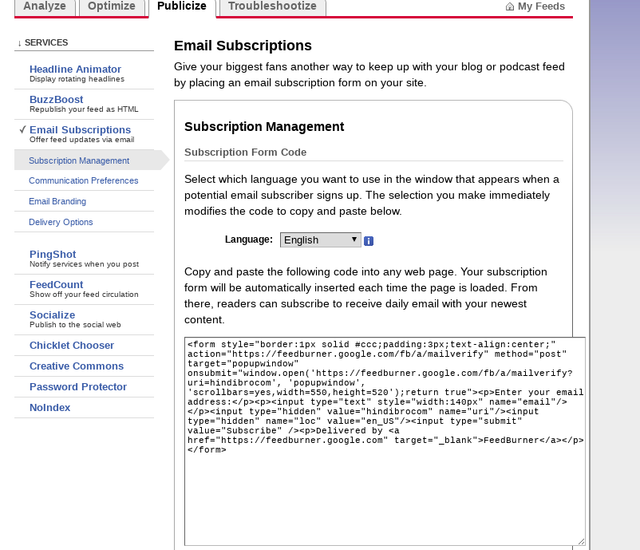
Task: Switch to the Optimize tab
Action: [x=111, y=7]
